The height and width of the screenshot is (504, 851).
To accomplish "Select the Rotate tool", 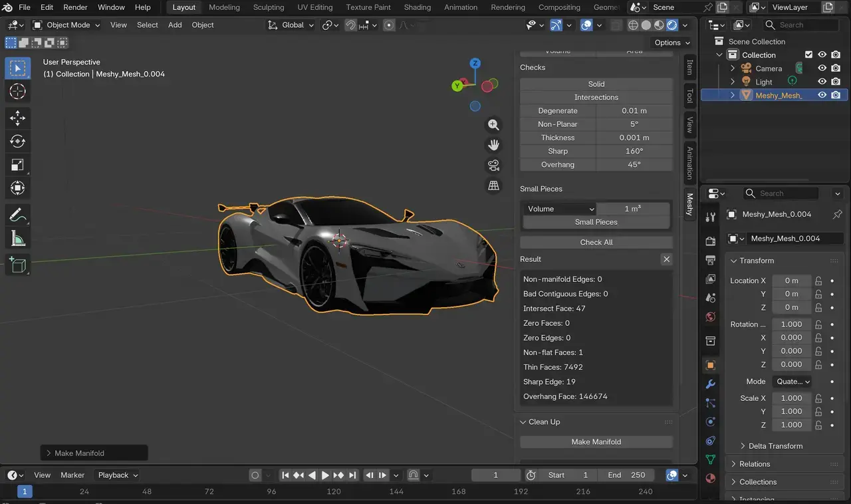I will click(x=18, y=142).
